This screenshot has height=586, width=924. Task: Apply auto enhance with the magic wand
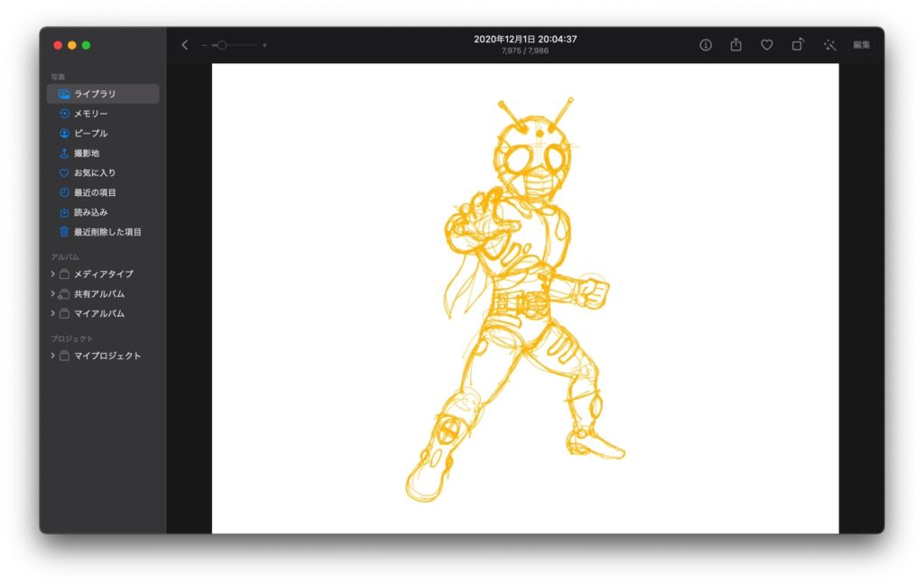[x=830, y=45]
